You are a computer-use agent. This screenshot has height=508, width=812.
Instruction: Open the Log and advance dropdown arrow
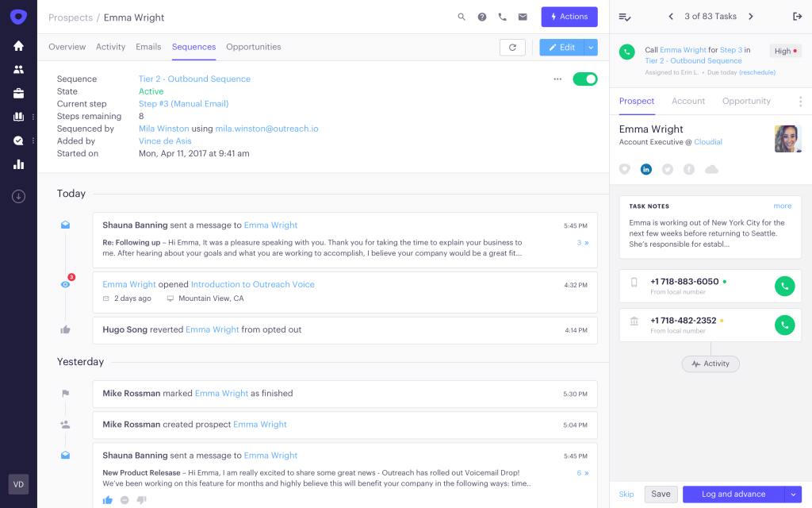793,495
